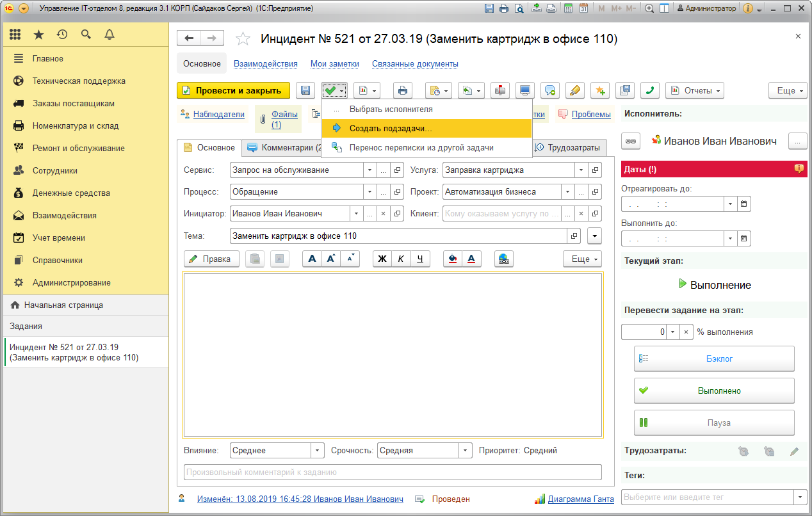
Task: Click the computer monitor toolbar icon
Action: pos(525,91)
